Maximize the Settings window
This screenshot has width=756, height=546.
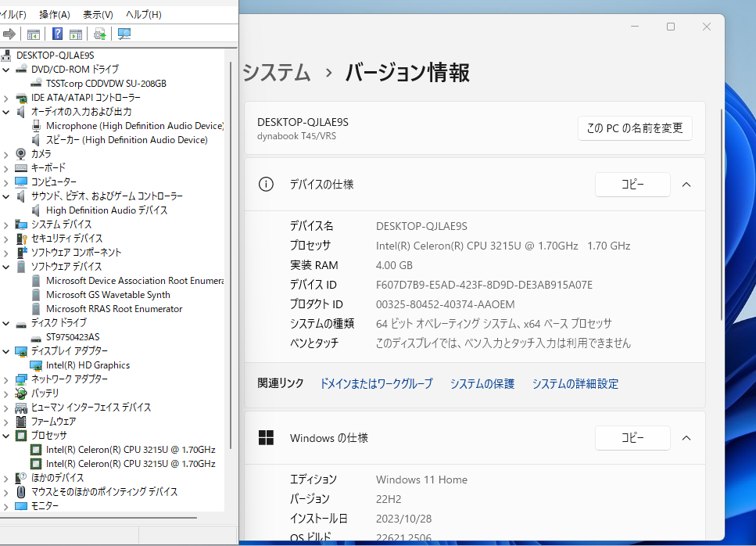click(x=671, y=27)
